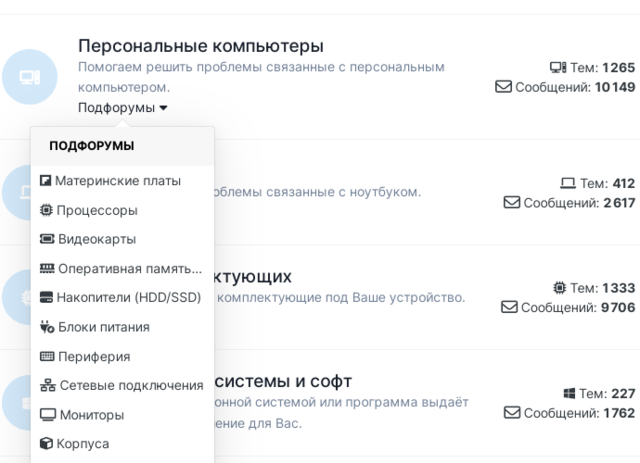Screen dimensions: 640x463
Task: Click the network icon beside Сетевые подключения
Action: (x=47, y=385)
